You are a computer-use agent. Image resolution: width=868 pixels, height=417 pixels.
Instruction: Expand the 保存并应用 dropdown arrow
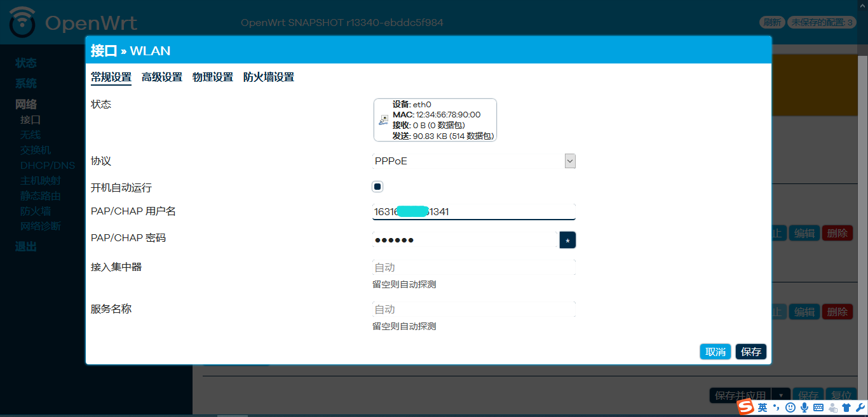781,395
